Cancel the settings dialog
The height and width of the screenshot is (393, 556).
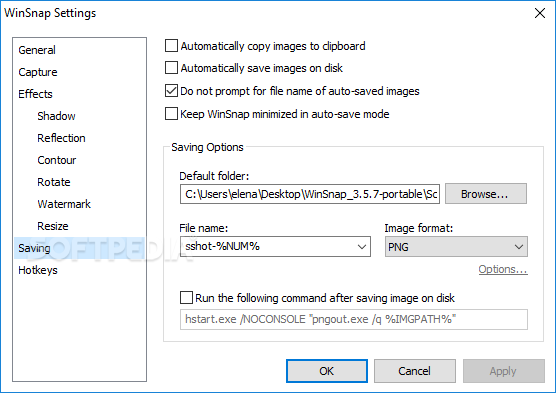(x=415, y=371)
